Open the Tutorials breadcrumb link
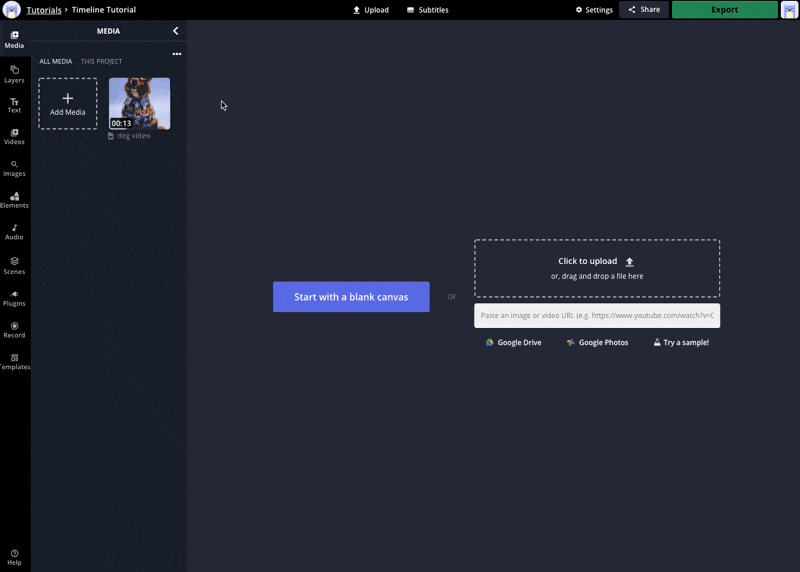 (x=44, y=10)
